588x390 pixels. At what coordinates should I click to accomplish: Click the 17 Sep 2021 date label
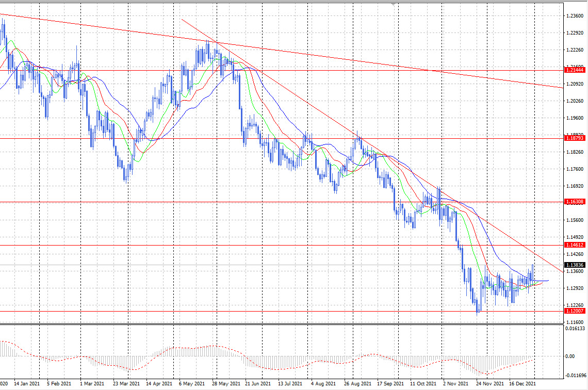(390, 384)
